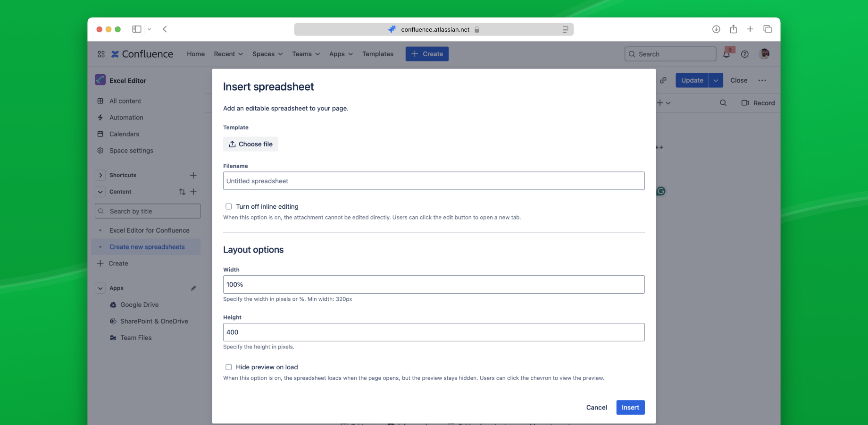
Task: Open SharePoint & OneDrive app
Action: (149, 321)
